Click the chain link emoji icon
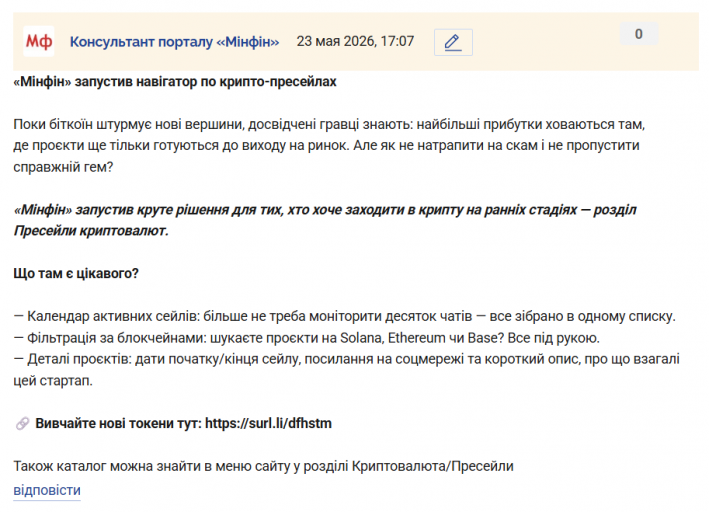This screenshot has height=512, width=709. coord(22,423)
